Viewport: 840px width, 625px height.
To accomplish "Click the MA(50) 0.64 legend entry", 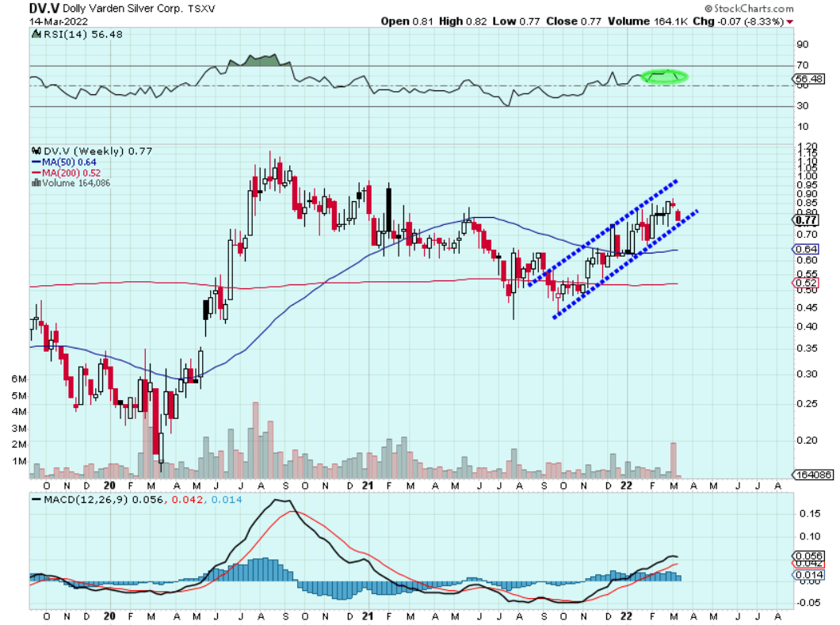I will (69, 162).
